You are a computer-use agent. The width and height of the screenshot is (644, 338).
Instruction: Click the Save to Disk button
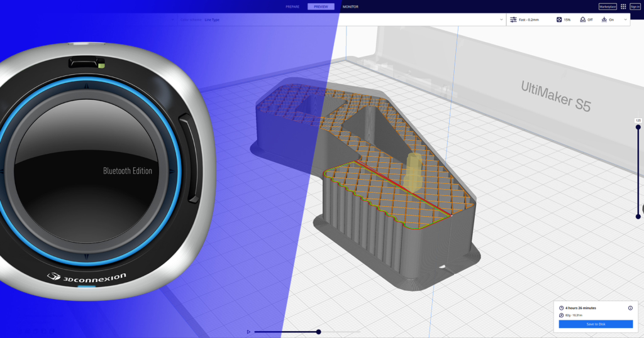tap(596, 324)
